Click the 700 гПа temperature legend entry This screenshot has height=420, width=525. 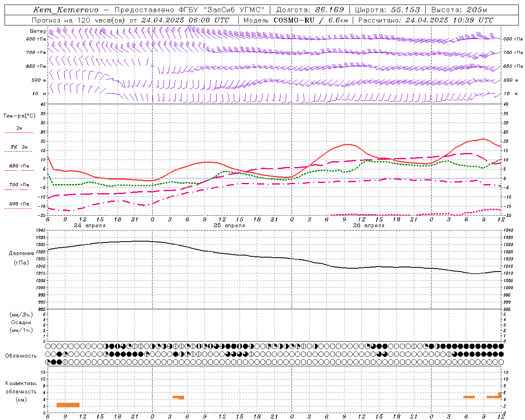tap(19, 185)
